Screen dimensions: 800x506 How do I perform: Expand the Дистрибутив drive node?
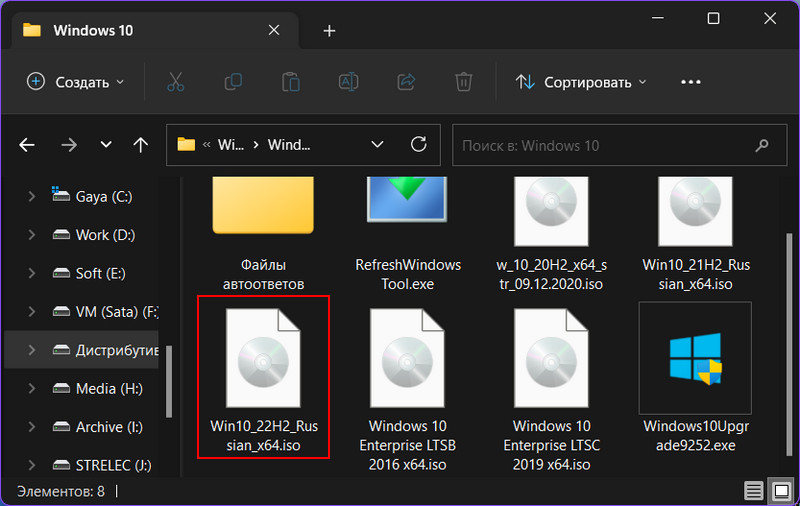click(32, 350)
